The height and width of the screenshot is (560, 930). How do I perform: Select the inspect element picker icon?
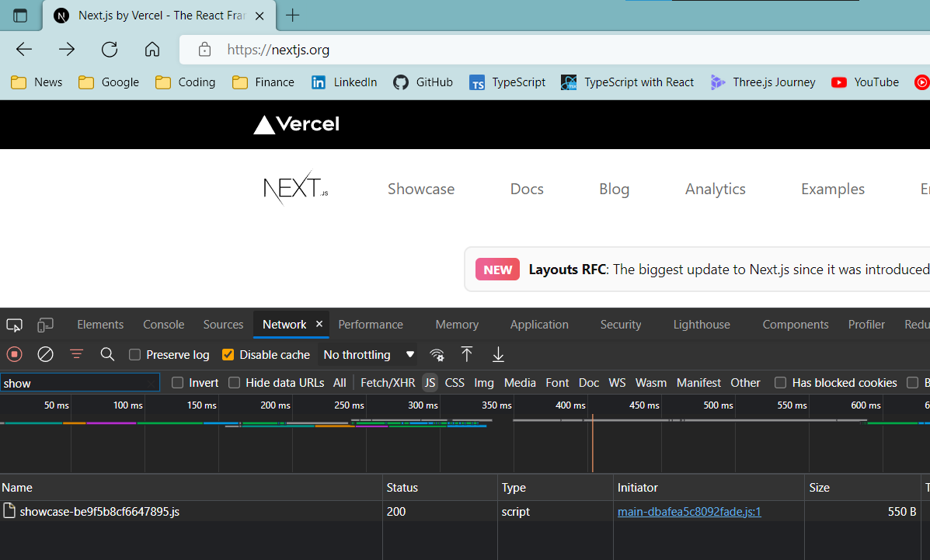[14, 325]
